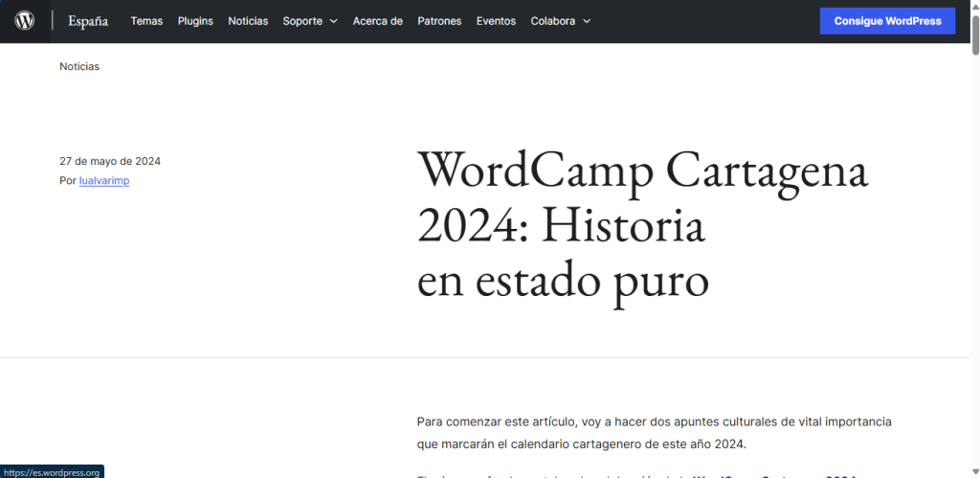Screen dimensions: 980x478
Task: Click the WordPress logo icon
Action: (x=24, y=21)
